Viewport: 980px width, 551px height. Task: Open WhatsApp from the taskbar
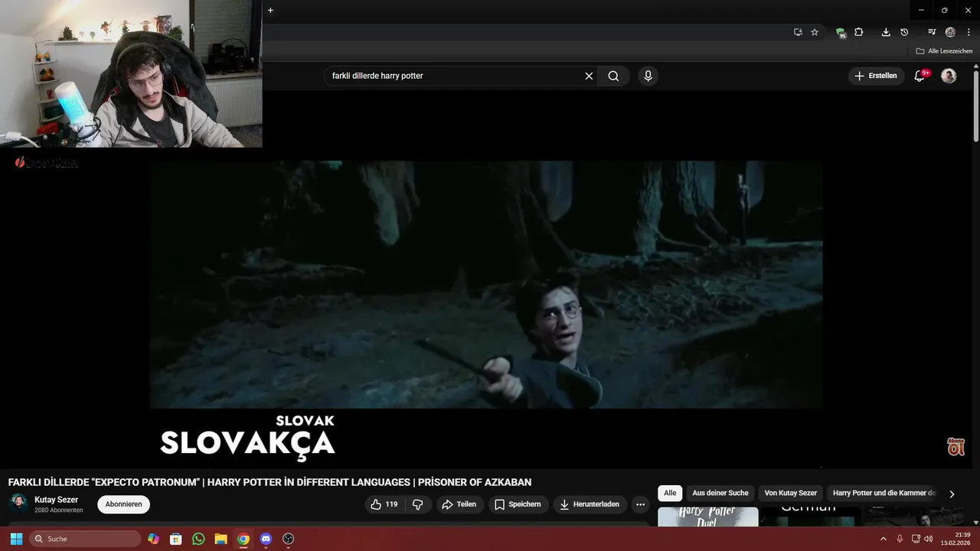pos(198,539)
